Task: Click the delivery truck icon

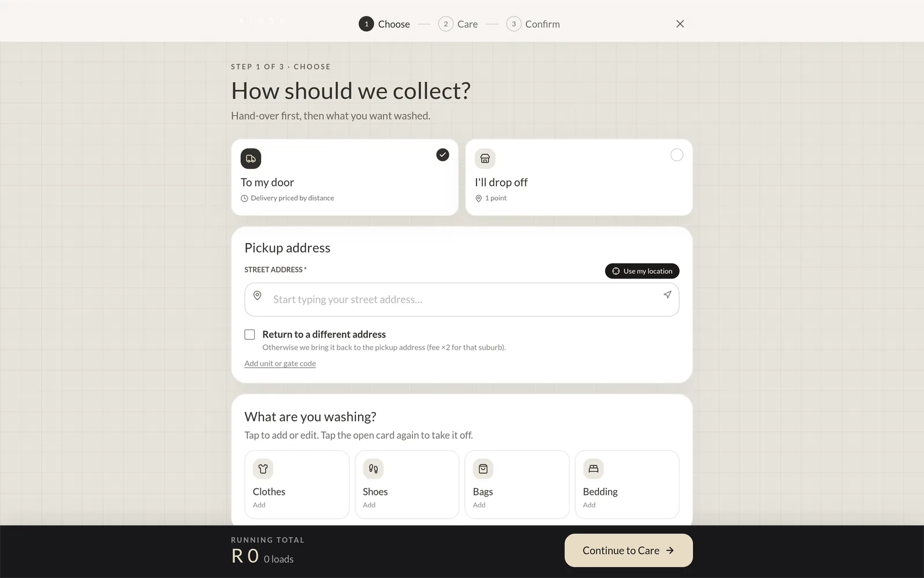Action: [x=251, y=158]
